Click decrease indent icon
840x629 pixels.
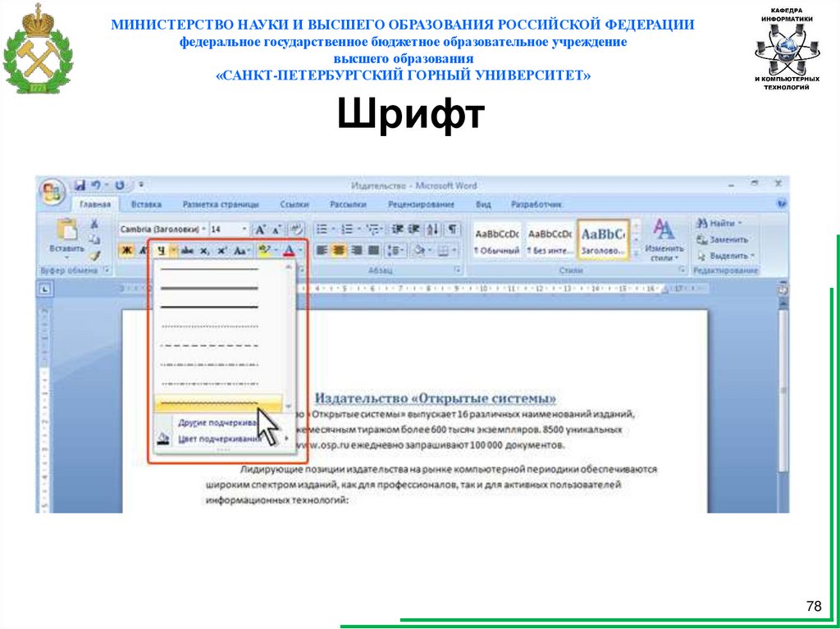click(397, 230)
